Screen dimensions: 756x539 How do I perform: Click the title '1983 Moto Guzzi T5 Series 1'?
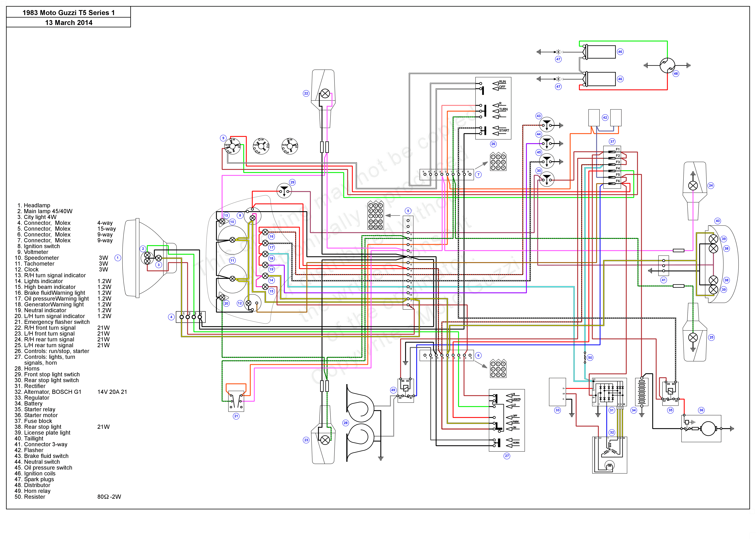pyautogui.click(x=69, y=13)
